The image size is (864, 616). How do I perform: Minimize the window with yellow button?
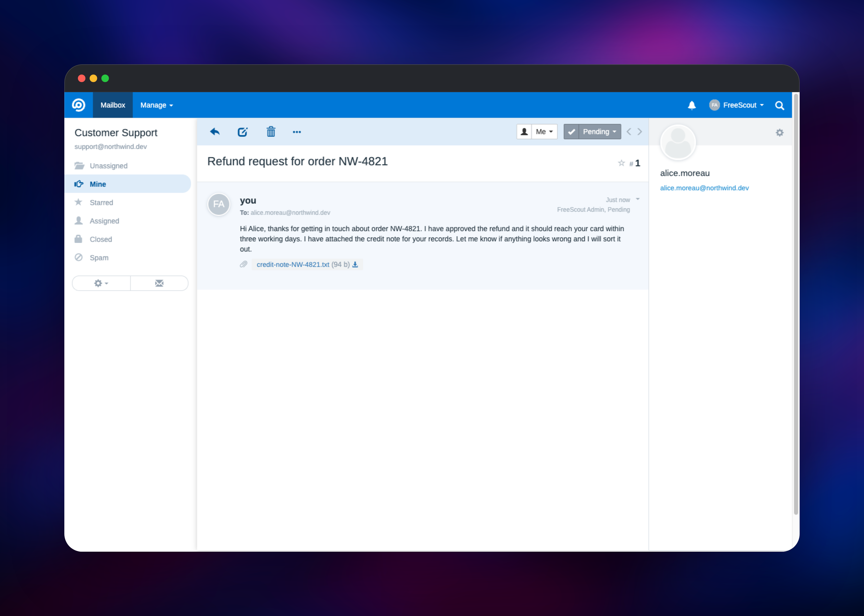click(x=93, y=78)
